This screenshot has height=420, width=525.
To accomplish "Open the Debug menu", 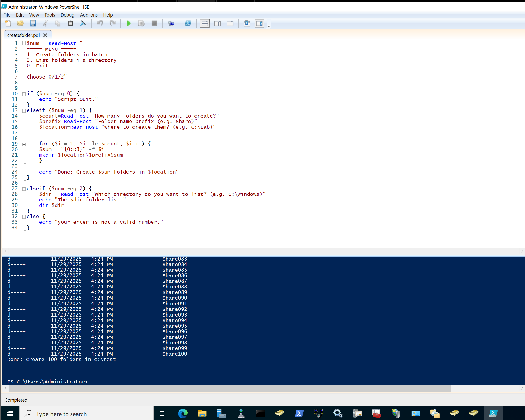I will tap(67, 15).
